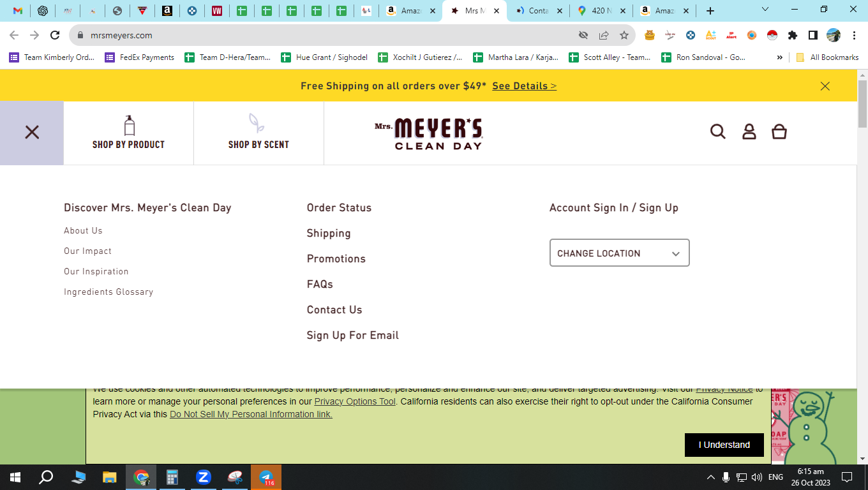The image size is (868, 490).
Task: Open the volume control in system tray
Action: tap(757, 477)
